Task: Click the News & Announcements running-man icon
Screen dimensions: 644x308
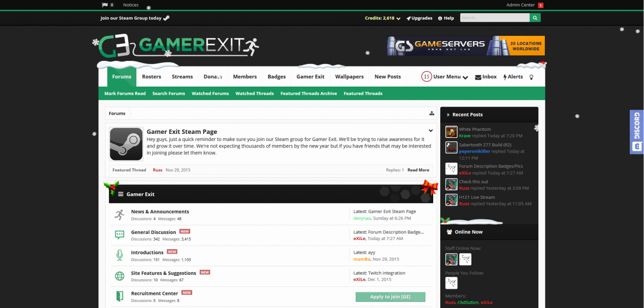Action: 119,215
